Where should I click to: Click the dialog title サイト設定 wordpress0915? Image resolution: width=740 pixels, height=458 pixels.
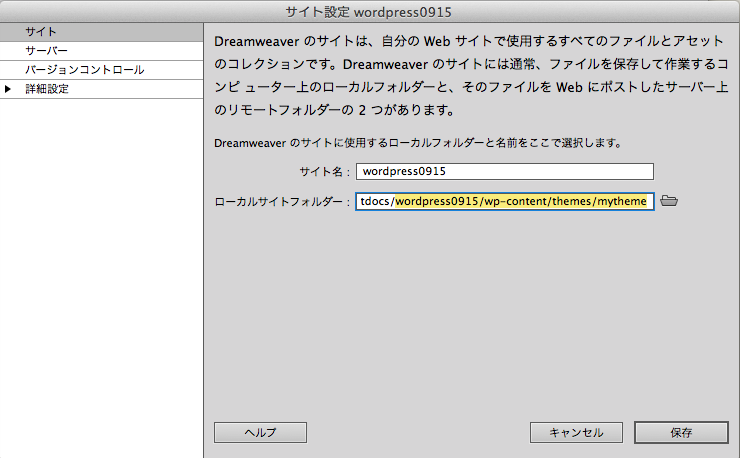pos(369,12)
